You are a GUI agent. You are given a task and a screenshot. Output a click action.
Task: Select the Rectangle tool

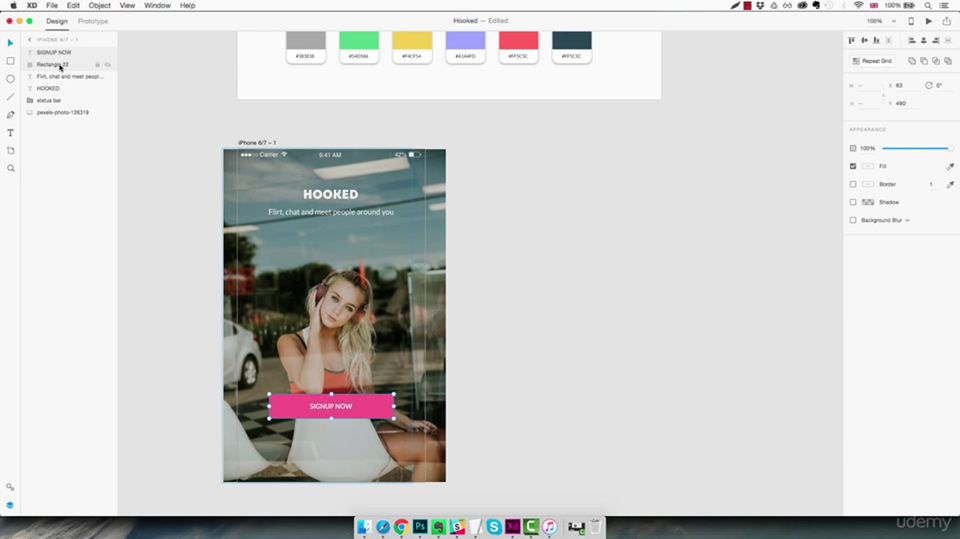tap(11, 61)
